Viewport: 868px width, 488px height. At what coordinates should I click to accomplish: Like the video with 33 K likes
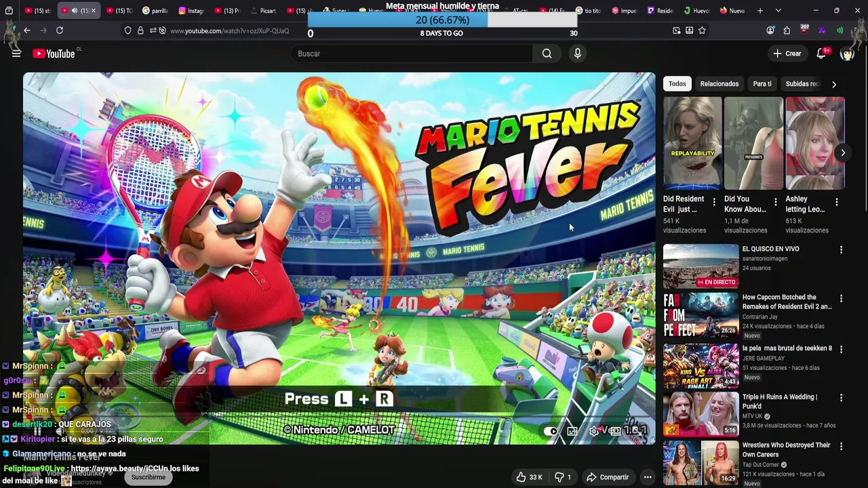528,477
